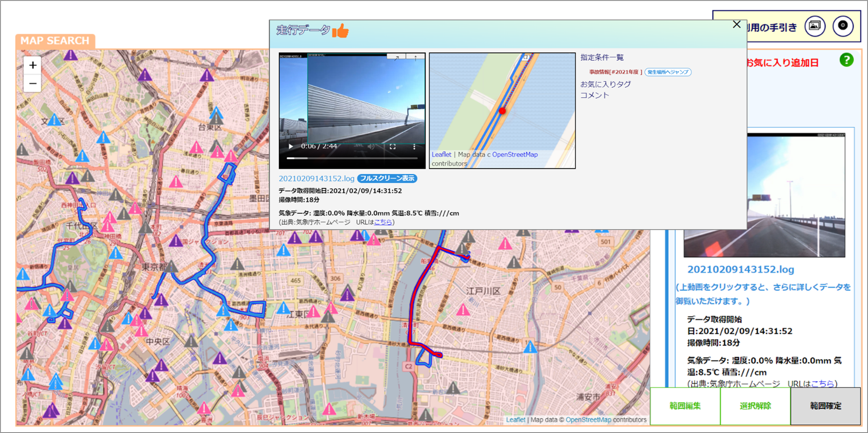Screen dimensions: 868x433
Task: Click the round disc icon in header
Action: coord(843,26)
